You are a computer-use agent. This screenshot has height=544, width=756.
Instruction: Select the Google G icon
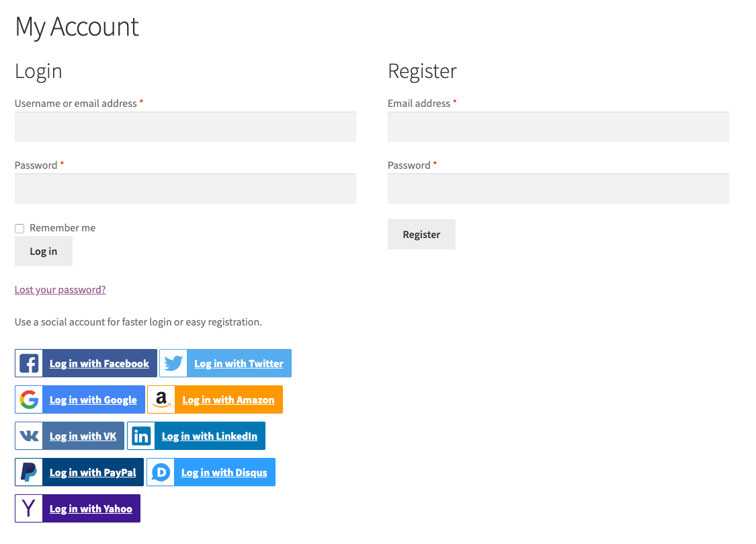(28, 399)
